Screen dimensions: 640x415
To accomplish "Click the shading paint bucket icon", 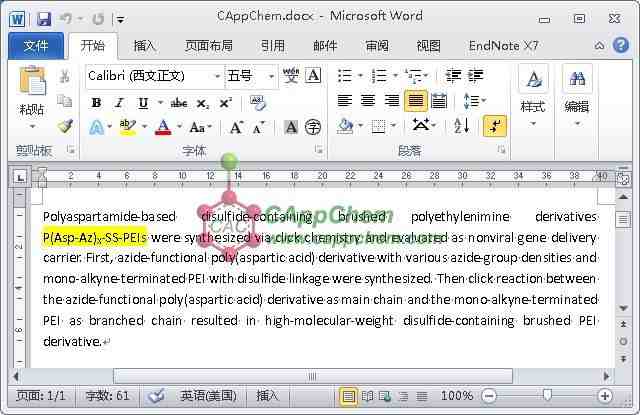I will [x=345, y=126].
